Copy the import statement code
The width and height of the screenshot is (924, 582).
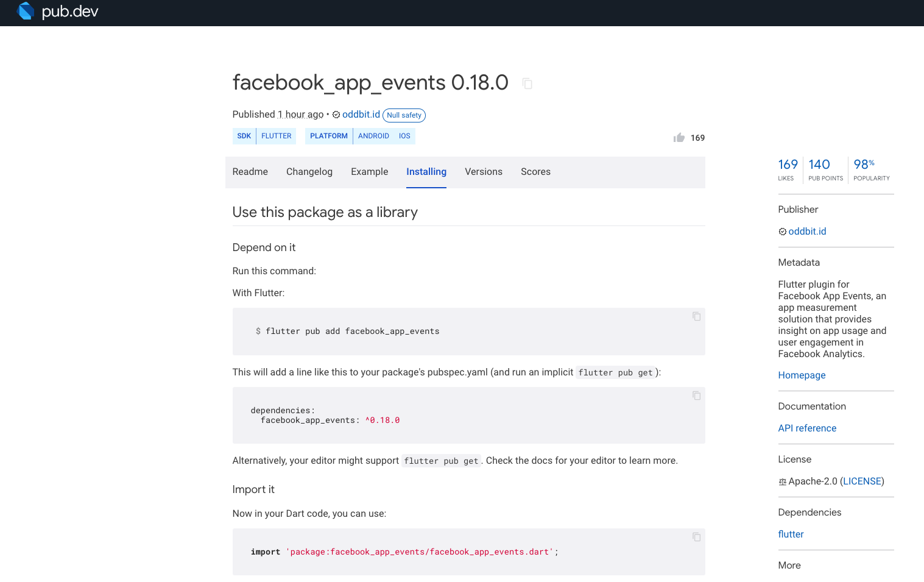696,537
